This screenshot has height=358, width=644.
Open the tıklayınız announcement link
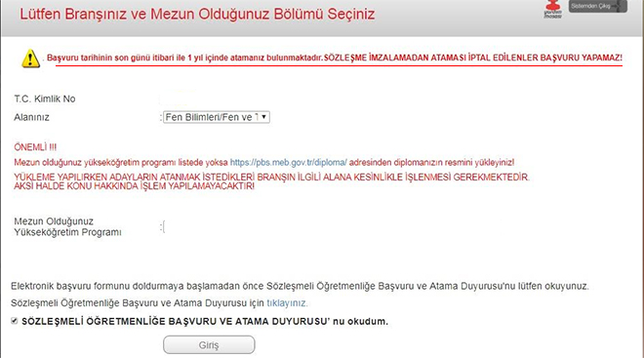[x=287, y=303]
